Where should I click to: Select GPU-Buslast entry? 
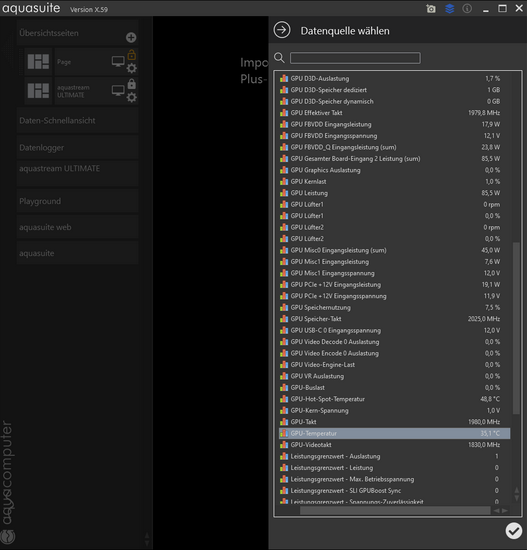coord(394,388)
